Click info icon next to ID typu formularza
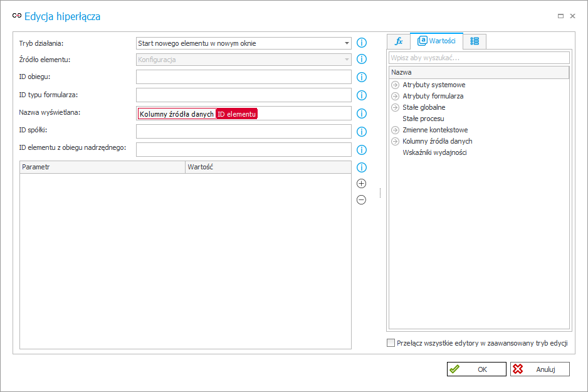Screen dimensions: 588x392 click(362, 95)
